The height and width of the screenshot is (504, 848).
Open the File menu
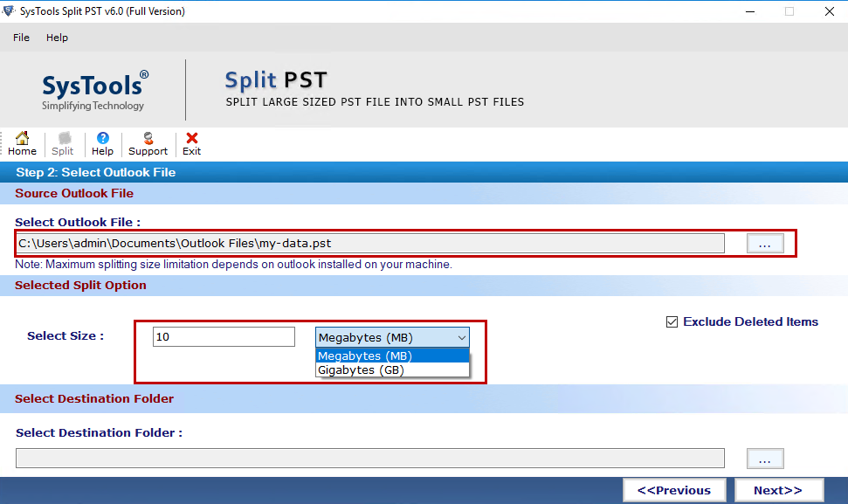pos(21,38)
